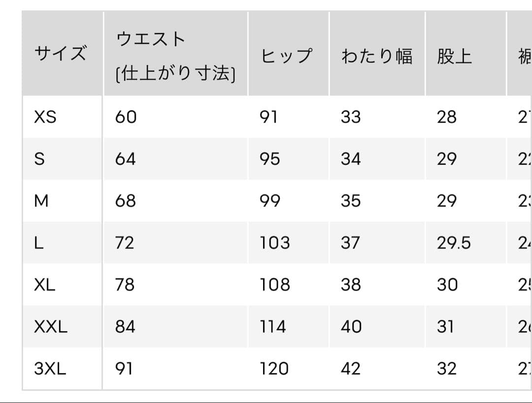The width and height of the screenshot is (532, 403).
Task: Select the XS size row label
Action: pyautogui.click(x=45, y=117)
